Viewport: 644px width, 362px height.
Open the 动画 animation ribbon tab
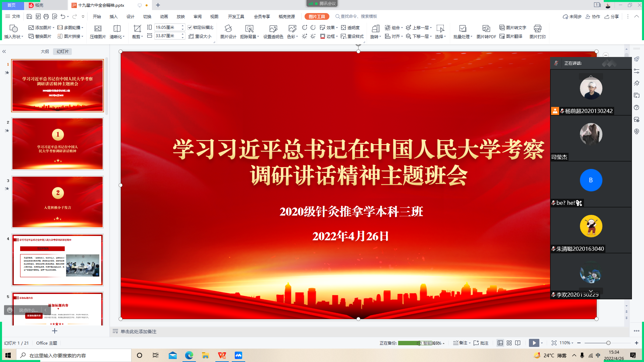click(164, 16)
